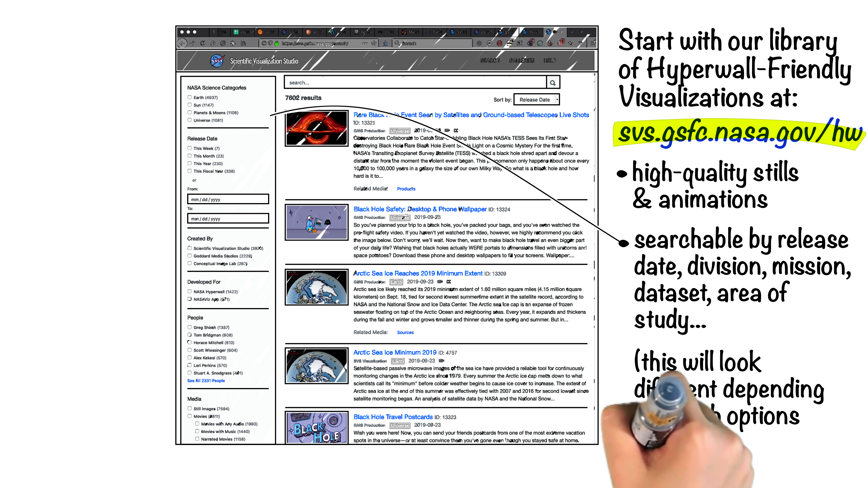Check the Earth (4937) category

tap(189, 97)
